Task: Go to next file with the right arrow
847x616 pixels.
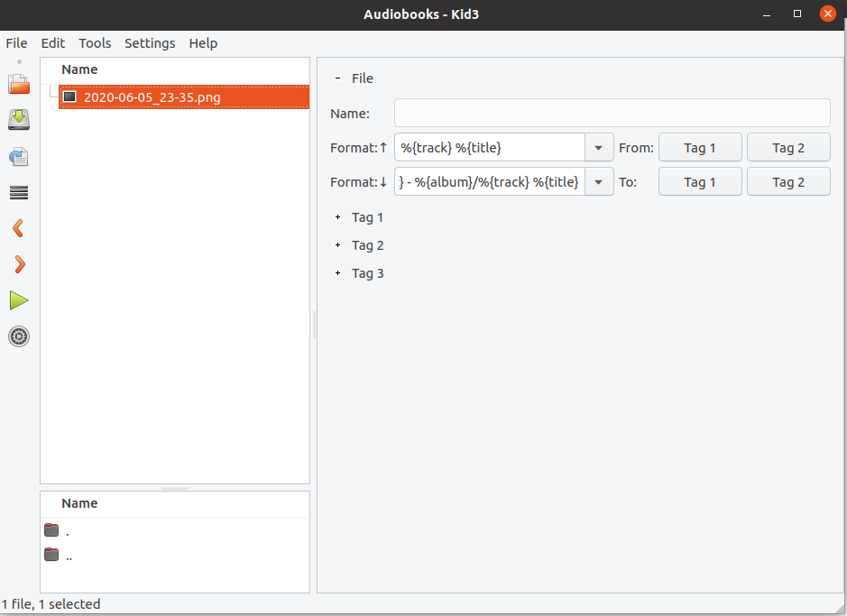Action: tap(18, 264)
